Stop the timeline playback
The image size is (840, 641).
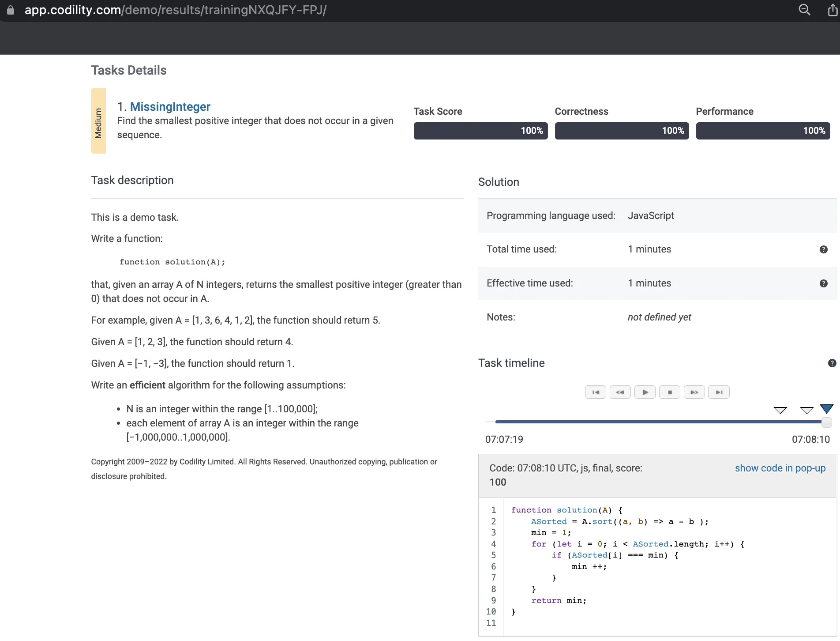670,392
